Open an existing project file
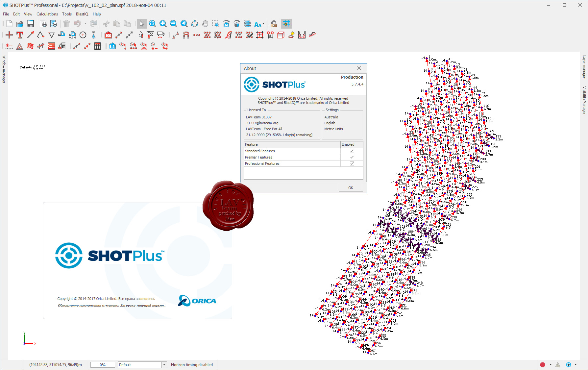Image resolution: width=588 pixels, height=370 pixels. click(20, 24)
